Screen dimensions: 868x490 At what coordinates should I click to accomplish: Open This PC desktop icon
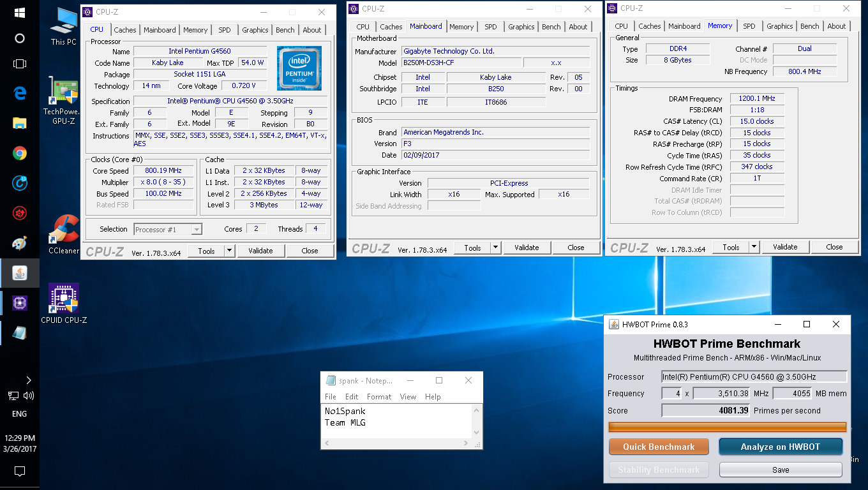(x=63, y=27)
